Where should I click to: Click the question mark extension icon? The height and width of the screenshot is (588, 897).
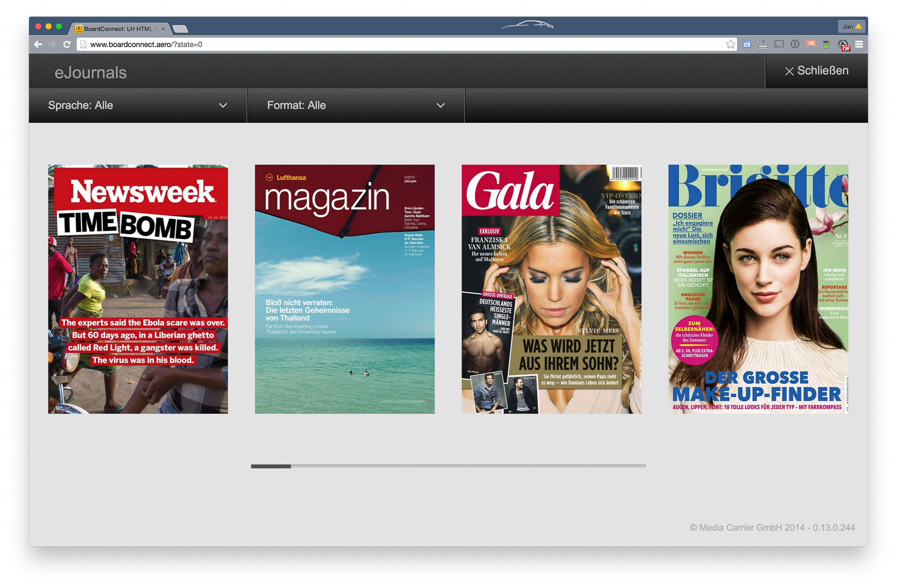click(x=763, y=44)
